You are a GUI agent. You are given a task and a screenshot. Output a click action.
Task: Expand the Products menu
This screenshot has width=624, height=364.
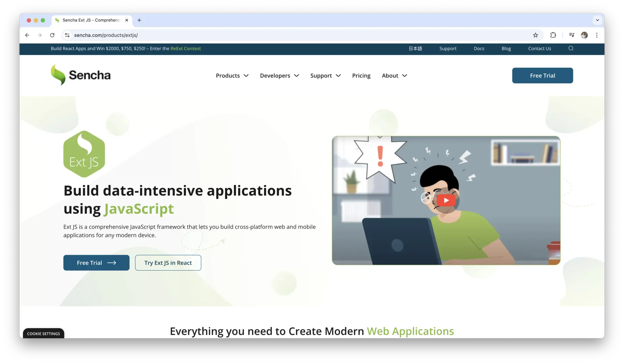coord(232,75)
